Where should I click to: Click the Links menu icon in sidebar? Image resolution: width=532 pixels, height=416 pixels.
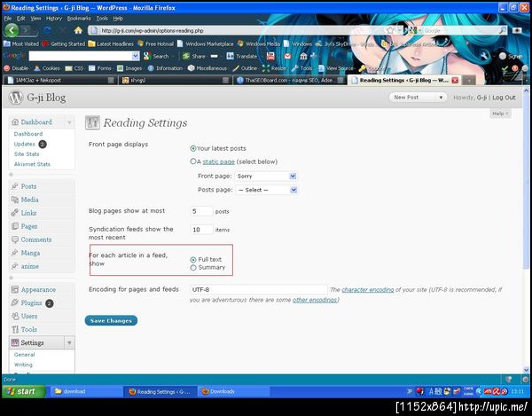point(14,213)
